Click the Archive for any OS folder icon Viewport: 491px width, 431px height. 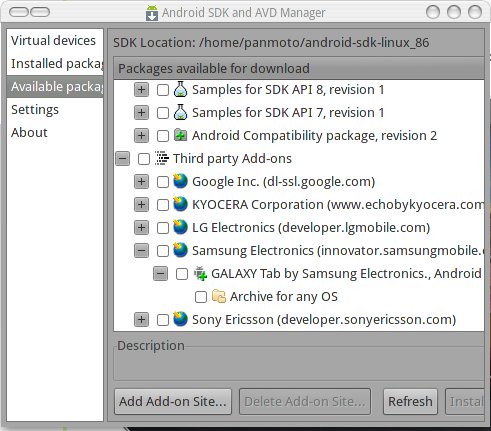tap(219, 296)
